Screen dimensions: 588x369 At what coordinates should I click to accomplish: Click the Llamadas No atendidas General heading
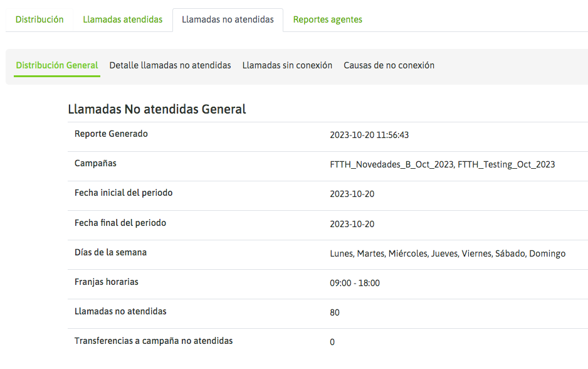point(157,109)
